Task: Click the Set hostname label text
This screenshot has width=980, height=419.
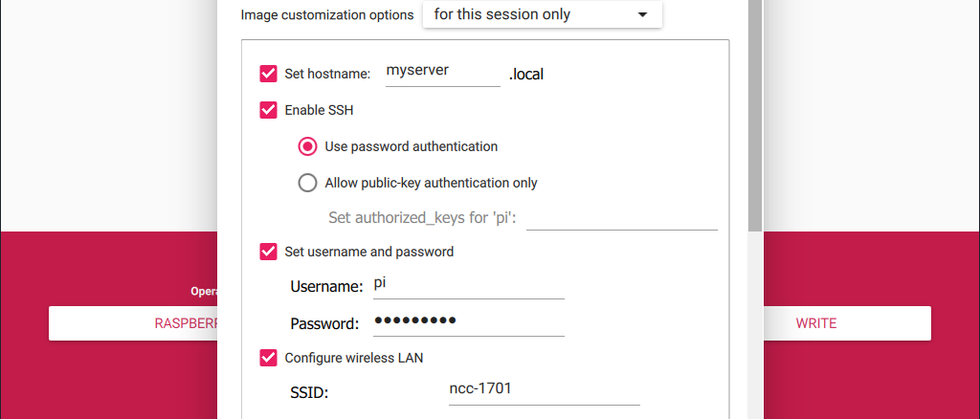Action: [x=327, y=74]
